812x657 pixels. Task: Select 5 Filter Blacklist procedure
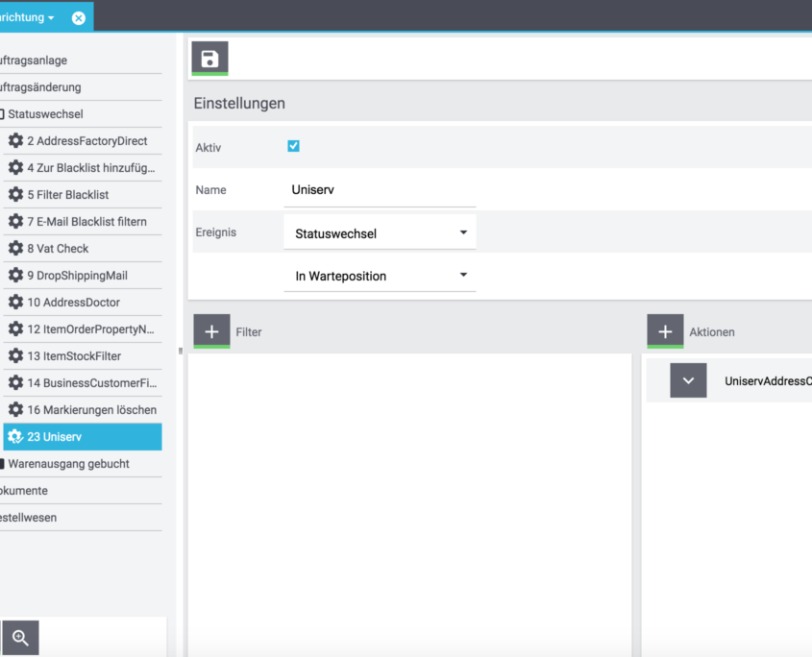83,195
